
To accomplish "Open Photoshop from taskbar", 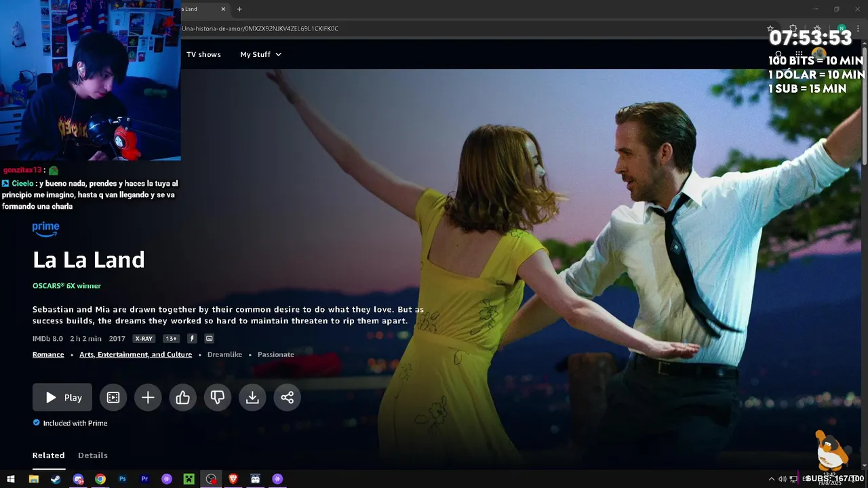I will pyautogui.click(x=123, y=479).
